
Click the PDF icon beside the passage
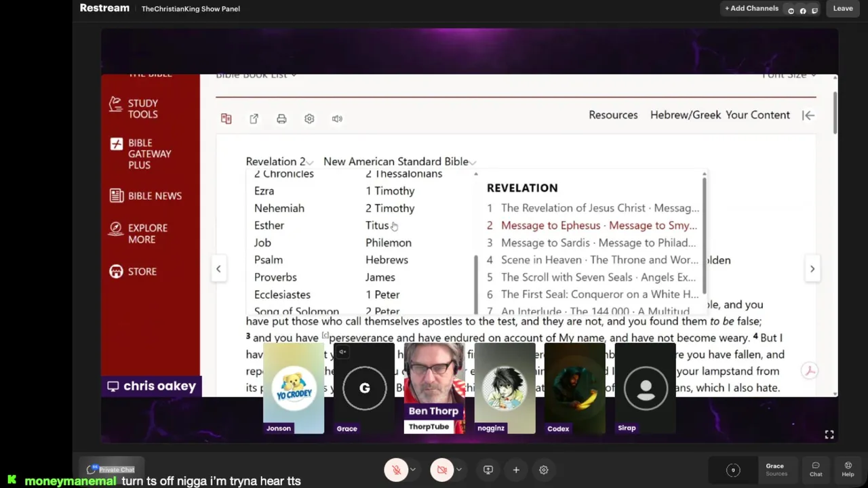(808, 370)
